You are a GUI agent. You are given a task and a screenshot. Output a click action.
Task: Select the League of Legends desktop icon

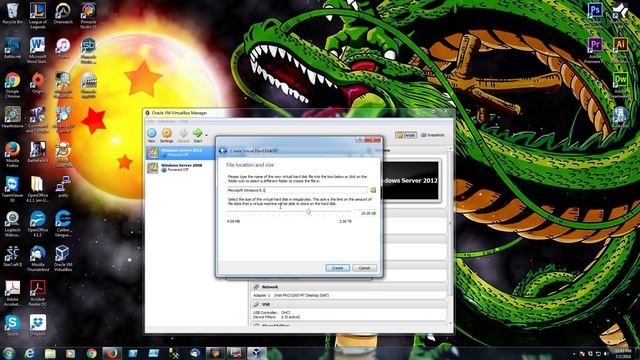point(38,16)
